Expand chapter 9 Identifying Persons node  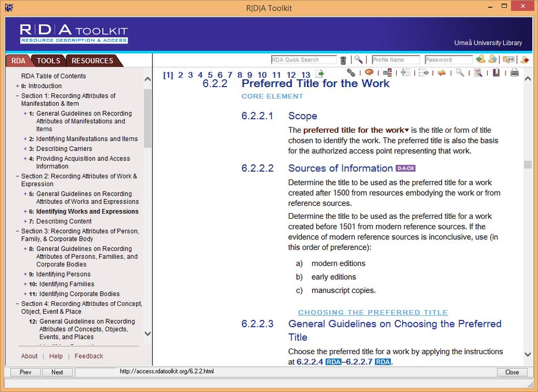[25, 274]
